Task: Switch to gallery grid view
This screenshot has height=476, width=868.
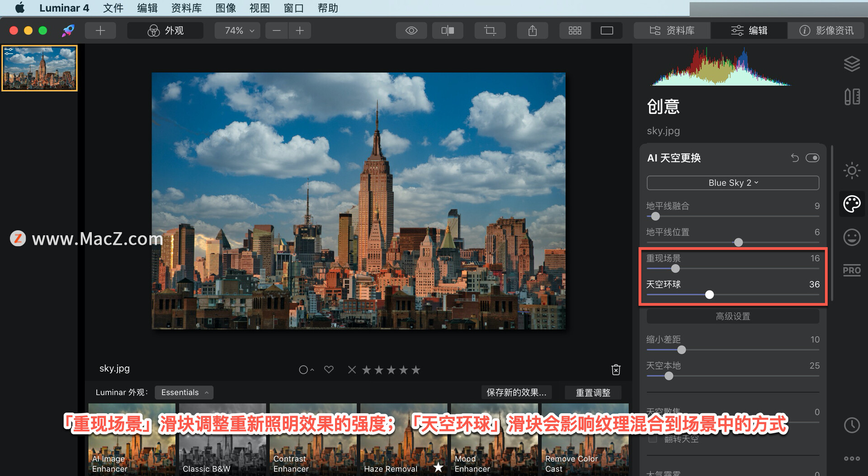Action: pos(575,30)
